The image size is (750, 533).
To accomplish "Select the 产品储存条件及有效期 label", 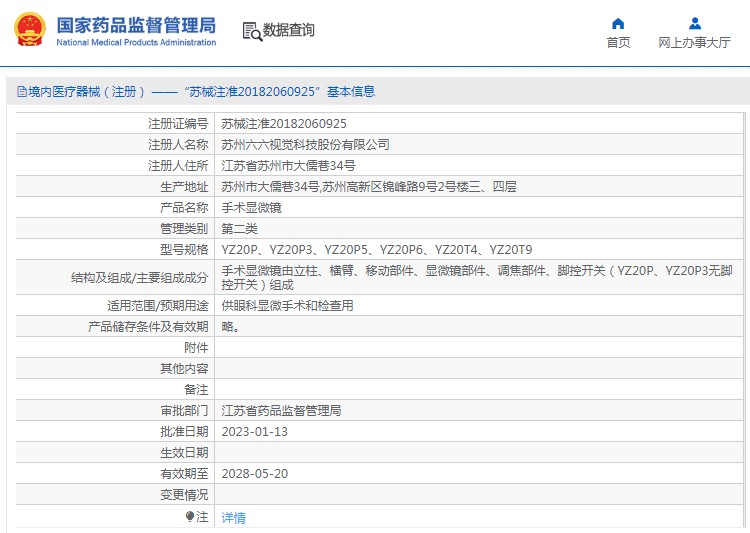I will 148,326.
